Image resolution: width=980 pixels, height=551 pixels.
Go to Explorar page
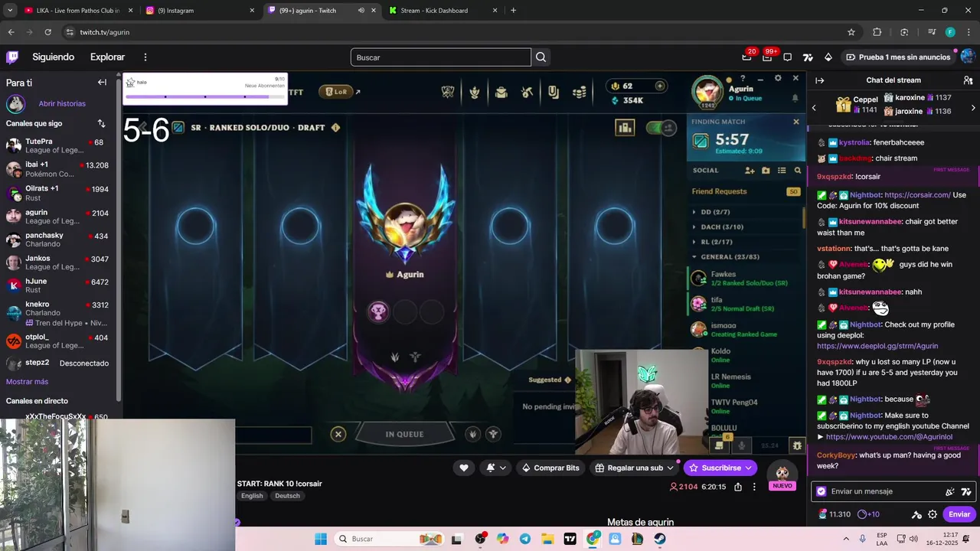tap(107, 57)
